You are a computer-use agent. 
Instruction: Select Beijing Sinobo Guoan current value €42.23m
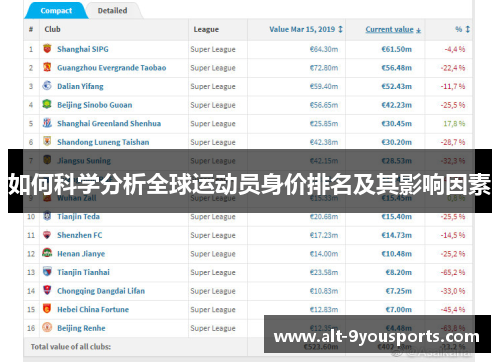tap(397, 105)
